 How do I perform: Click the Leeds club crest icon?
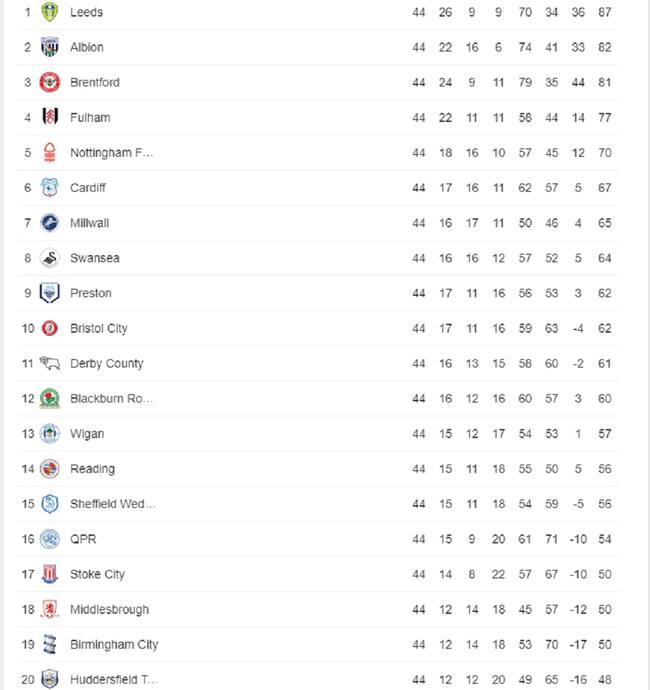pyautogui.click(x=50, y=12)
